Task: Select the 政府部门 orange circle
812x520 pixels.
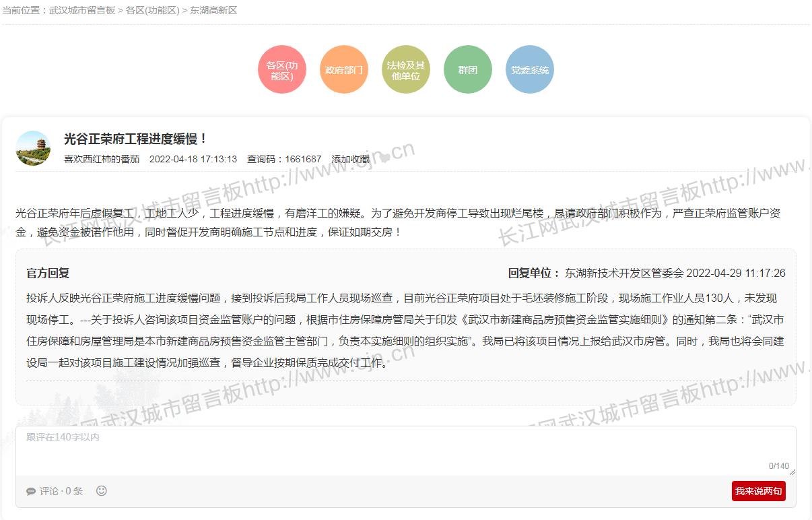Action: click(344, 70)
